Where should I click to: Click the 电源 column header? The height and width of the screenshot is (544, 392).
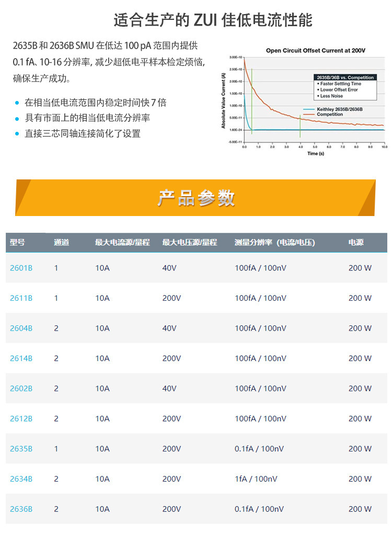point(356,243)
